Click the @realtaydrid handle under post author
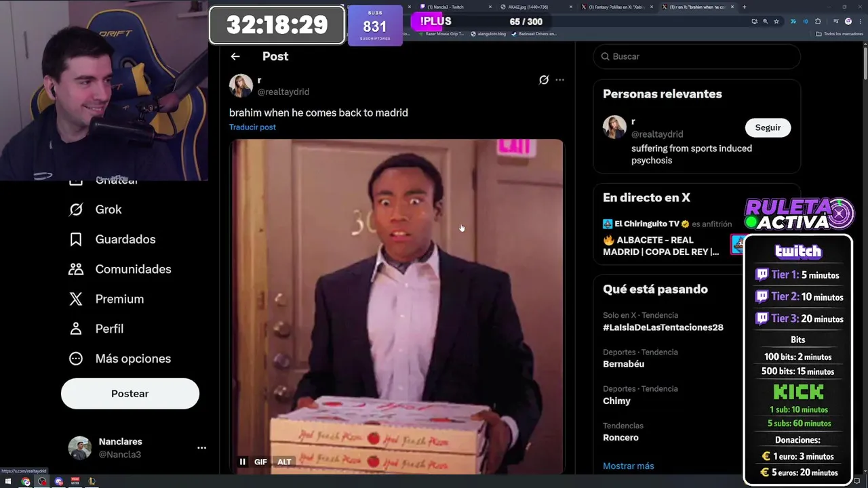868x488 pixels. click(x=283, y=92)
